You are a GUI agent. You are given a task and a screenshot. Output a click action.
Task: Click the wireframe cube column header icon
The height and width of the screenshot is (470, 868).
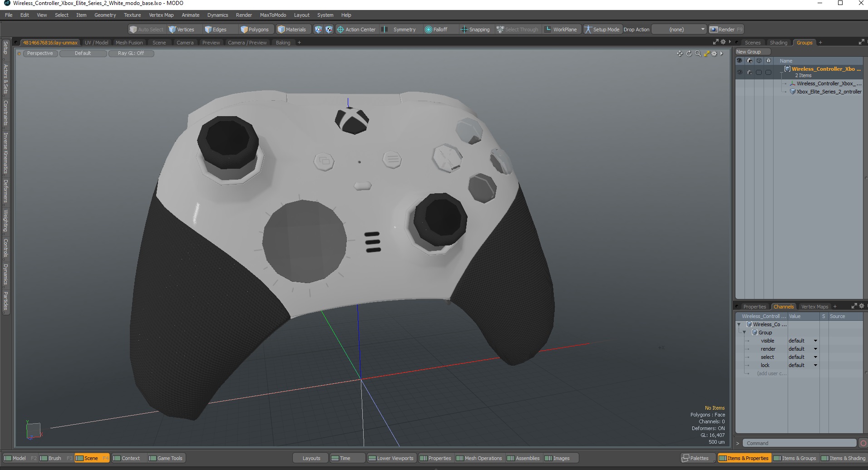[759, 60]
